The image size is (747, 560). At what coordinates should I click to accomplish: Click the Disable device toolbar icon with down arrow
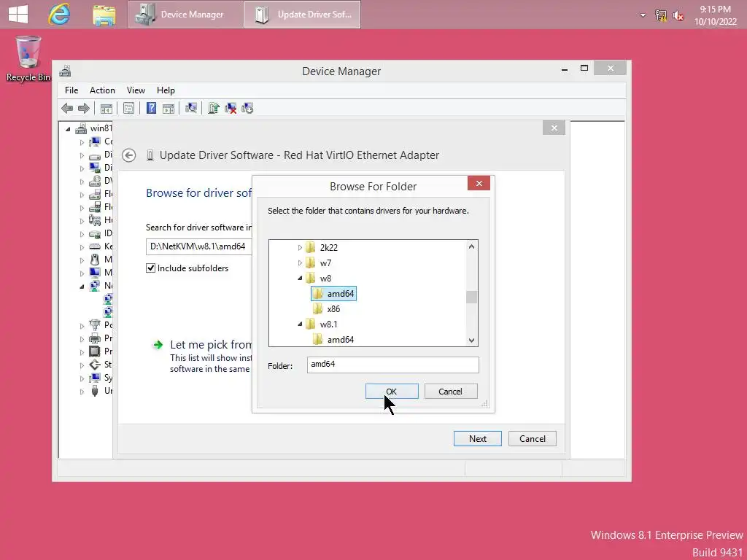247,109
